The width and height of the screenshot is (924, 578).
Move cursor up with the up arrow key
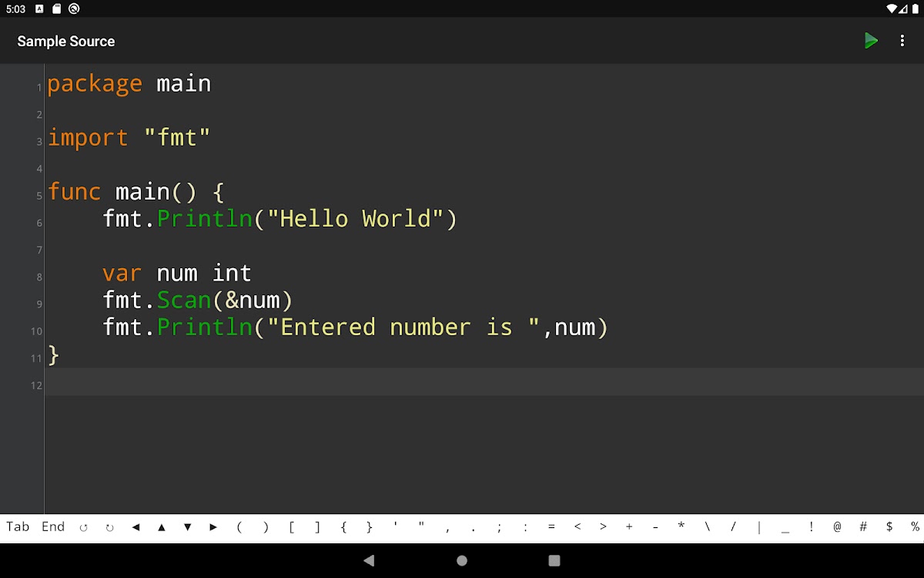click(162, 527)
